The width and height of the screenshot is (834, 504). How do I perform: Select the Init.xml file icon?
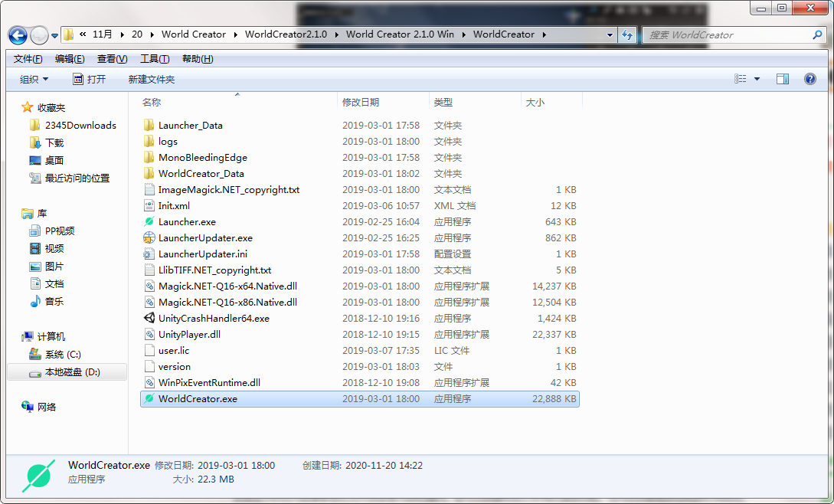149,205
